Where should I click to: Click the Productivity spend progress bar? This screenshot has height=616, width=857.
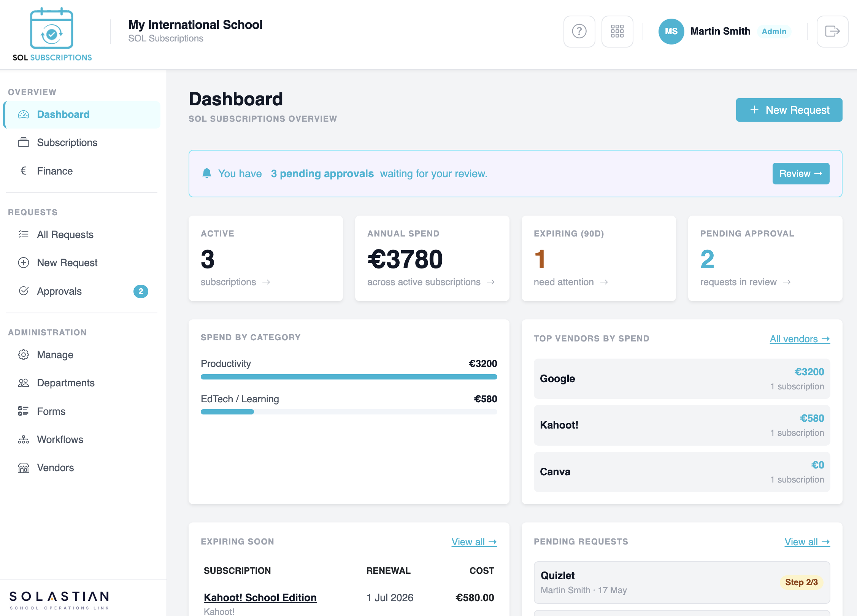point(349,377)
